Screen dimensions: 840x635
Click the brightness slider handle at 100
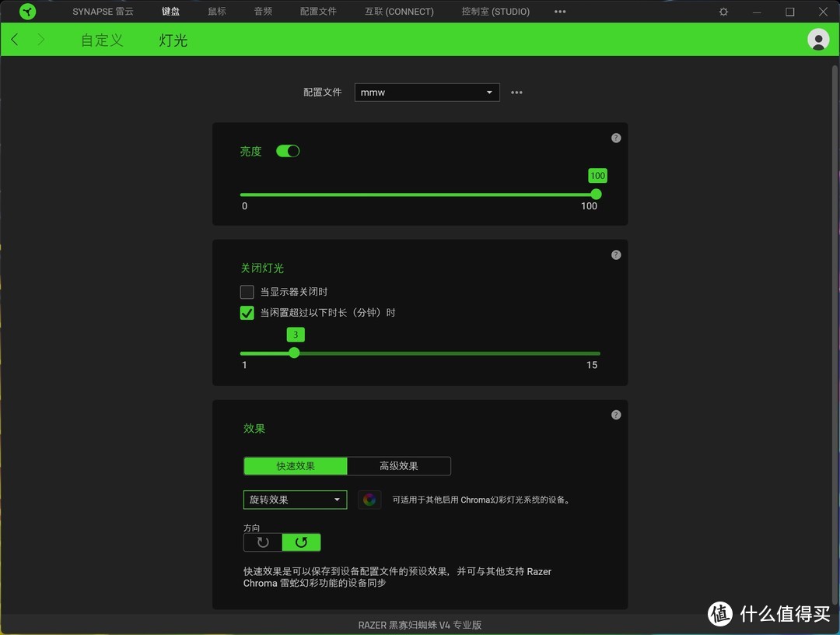click(596, 194)
